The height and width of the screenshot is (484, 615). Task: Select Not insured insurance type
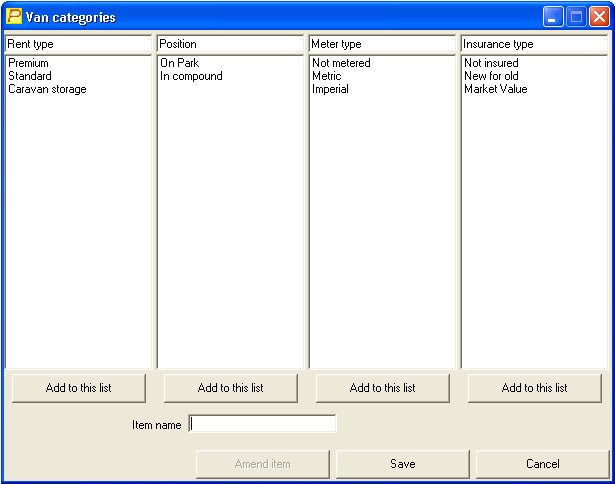(x=491, y=63)
